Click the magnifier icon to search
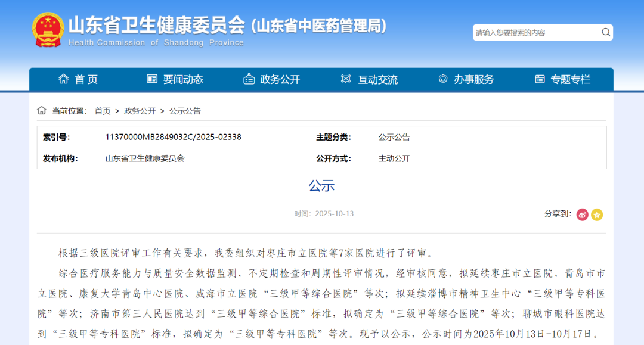Image resolution: width=644 pixels, height=345 pixels. tap(605, 32)
